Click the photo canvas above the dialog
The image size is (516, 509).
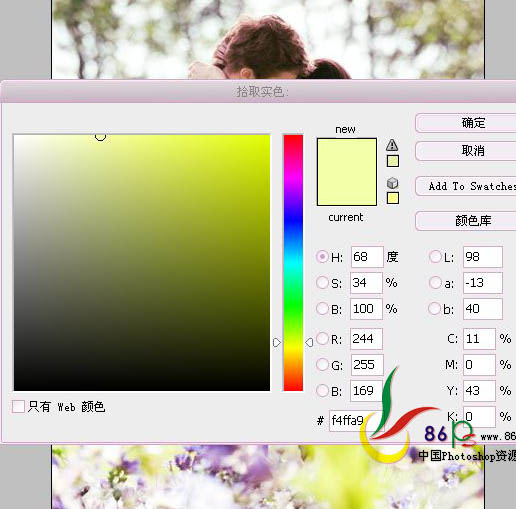tap(268, 39)
